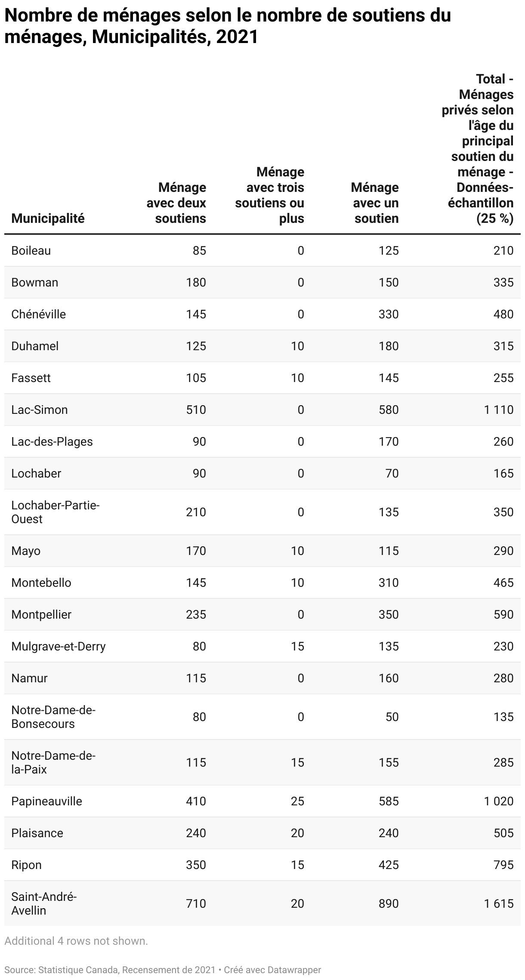Click Plaisance's value 505
Image resolution: width=525 pixels, height=980 pixels.
point(503,833)
